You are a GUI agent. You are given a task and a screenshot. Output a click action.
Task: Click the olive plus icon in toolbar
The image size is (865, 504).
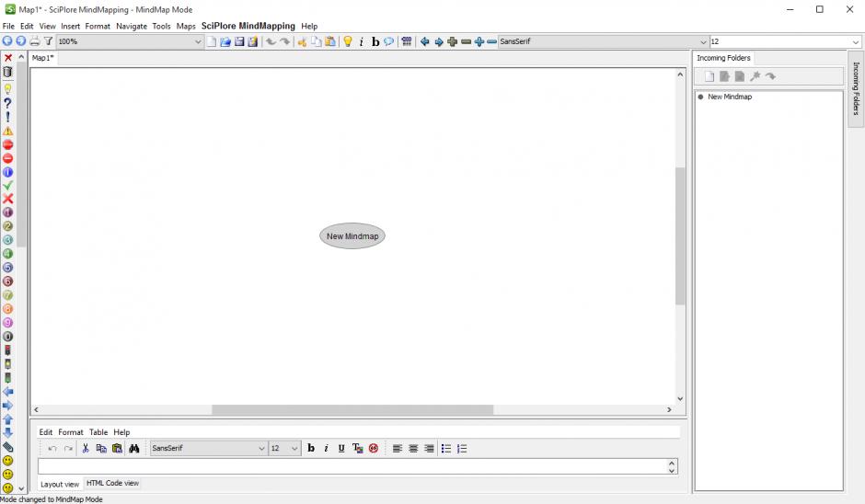(x=453, y=41)
